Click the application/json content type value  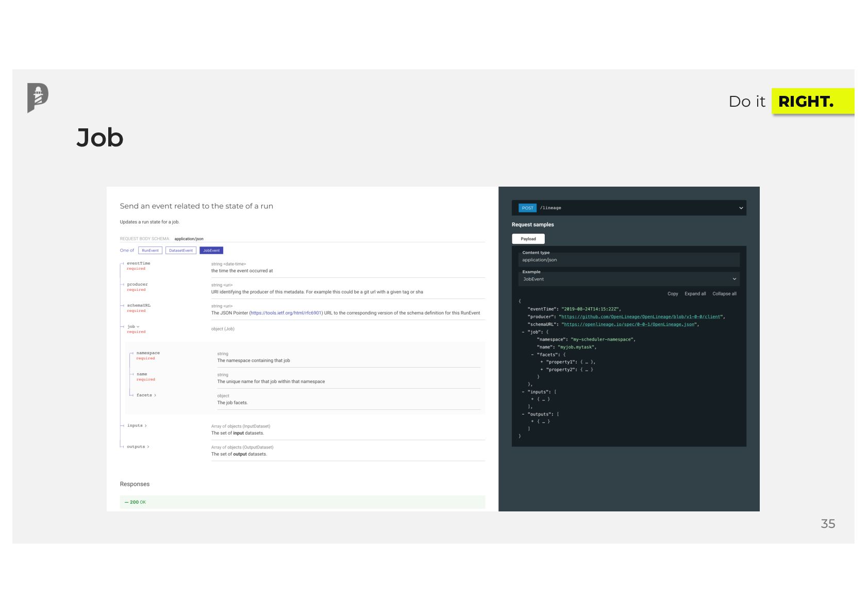539,260
